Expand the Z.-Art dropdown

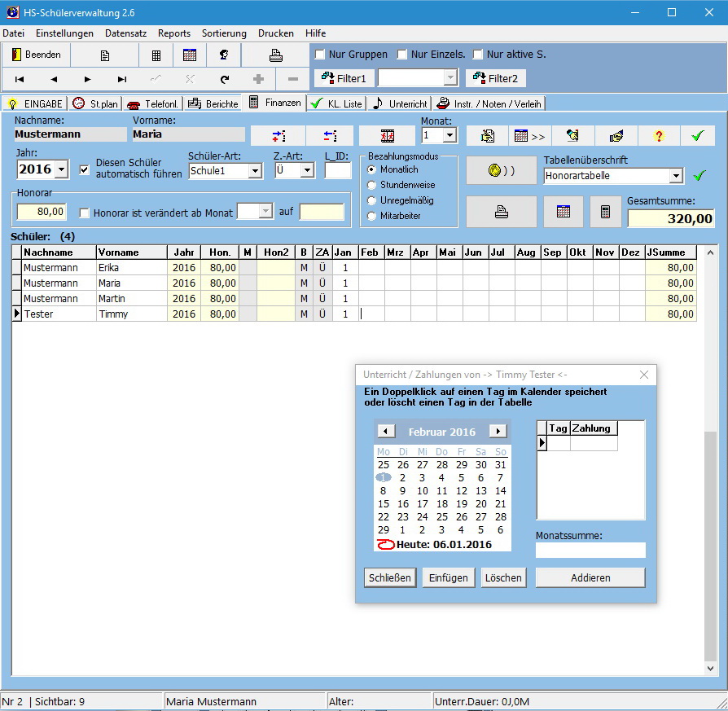pos(307,170)
